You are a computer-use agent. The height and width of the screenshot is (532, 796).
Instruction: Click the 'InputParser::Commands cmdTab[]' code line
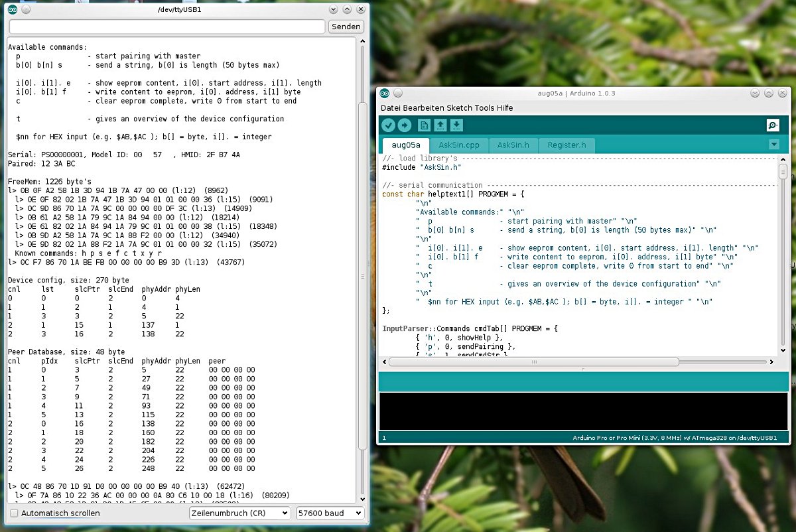pyautogui.click(x=470, y=328)
